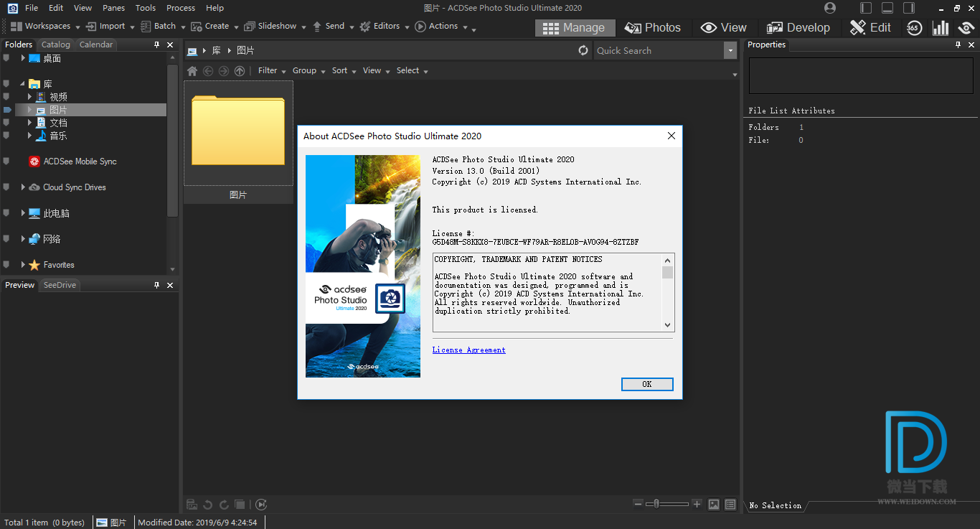The height and width of the screenshot is (529, 980).
Task: Click the copyright notices scrollbar down arrow
Action: (668, 325)
